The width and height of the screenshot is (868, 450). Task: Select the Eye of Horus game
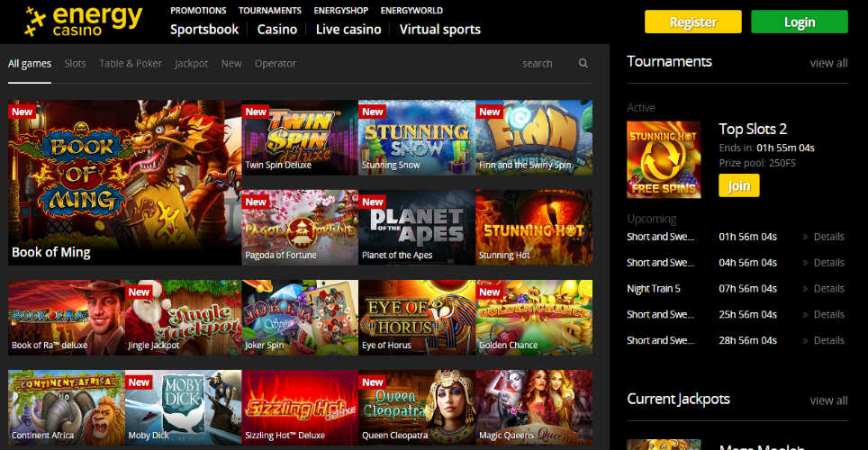tap(416, 317)
